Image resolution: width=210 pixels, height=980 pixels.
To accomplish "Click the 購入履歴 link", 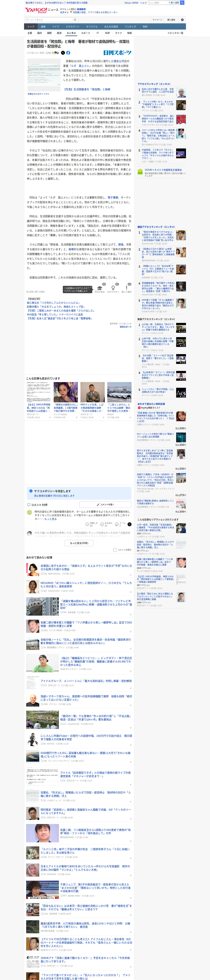I will pos(171,20).
